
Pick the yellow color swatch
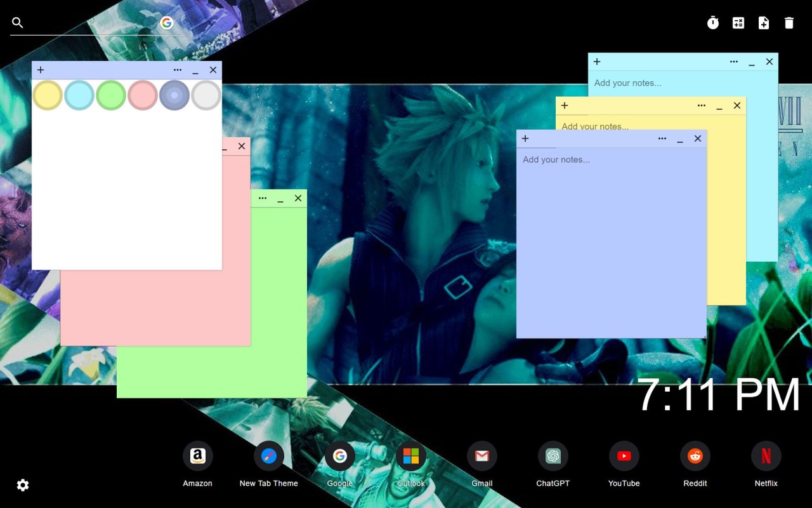tap(48, 95)
